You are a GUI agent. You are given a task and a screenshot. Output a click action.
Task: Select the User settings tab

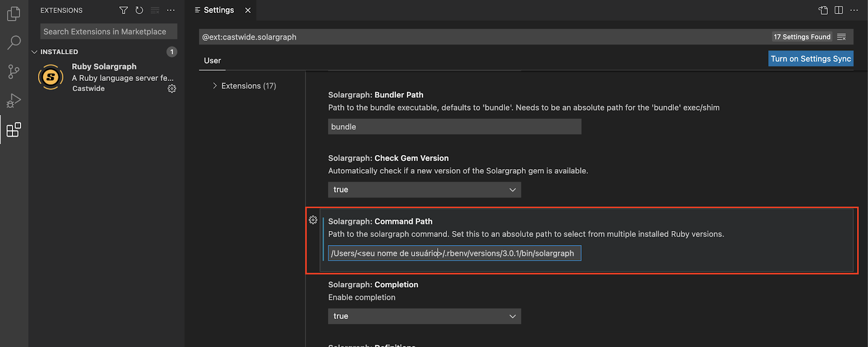212,61
